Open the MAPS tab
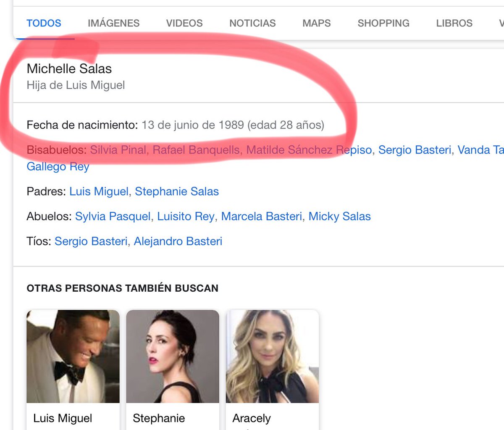This screenshot has height=430, width=504. click(x=317, y=23)
